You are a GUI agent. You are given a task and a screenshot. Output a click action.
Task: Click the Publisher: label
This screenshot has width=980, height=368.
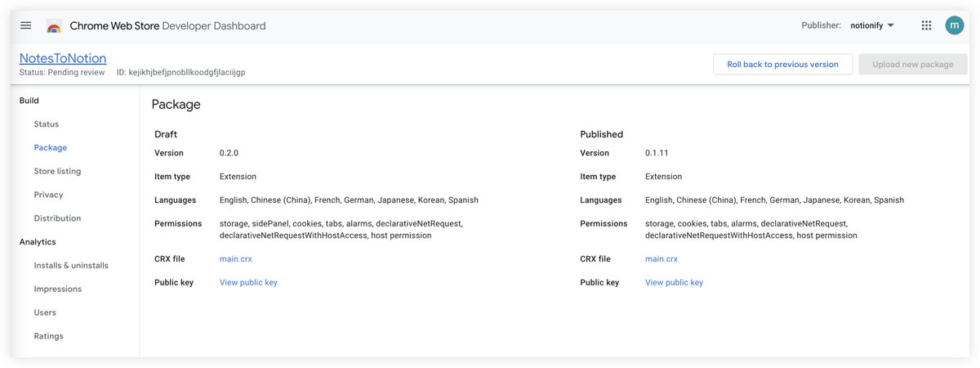click(822, 25)
